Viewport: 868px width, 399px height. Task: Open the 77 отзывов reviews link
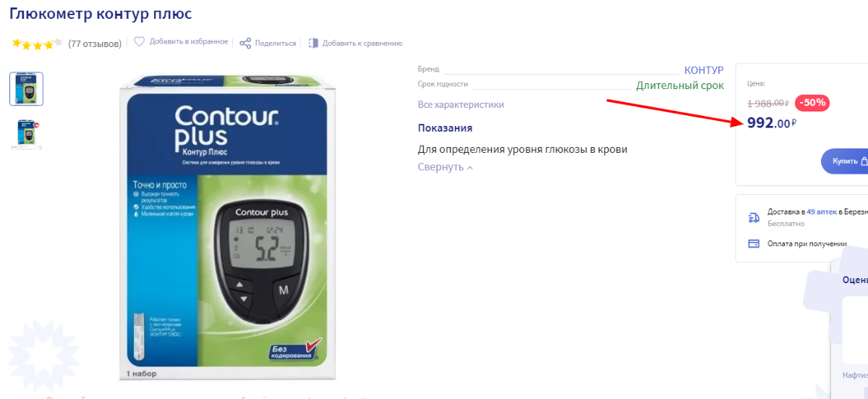[95, 43]
